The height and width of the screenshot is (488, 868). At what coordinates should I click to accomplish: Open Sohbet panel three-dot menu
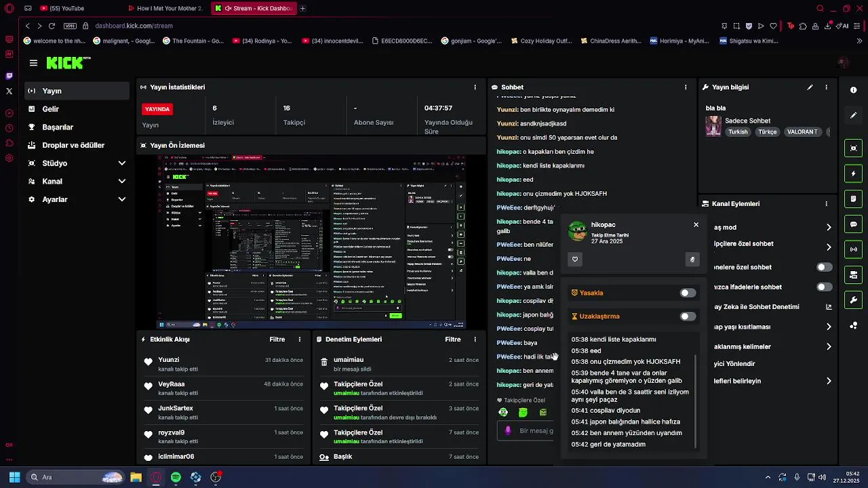(x=686, y=87)
